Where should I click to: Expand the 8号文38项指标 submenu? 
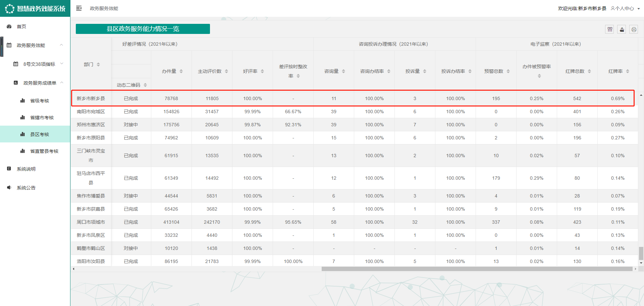[62, 64]
